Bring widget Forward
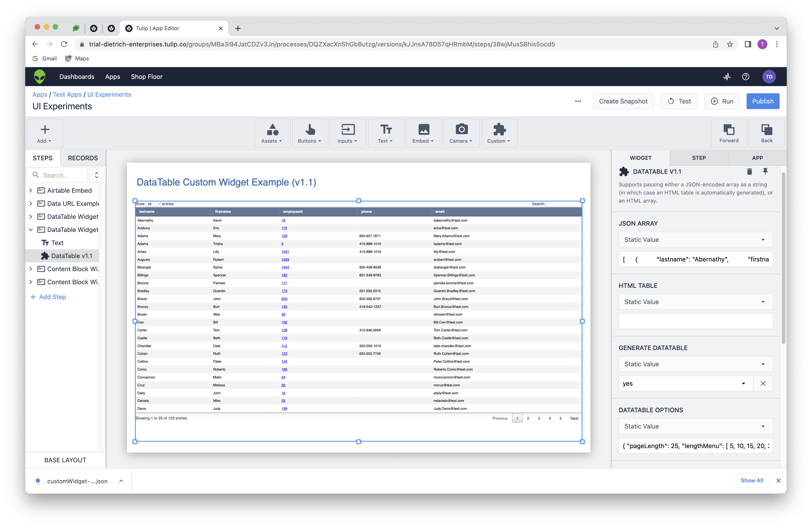 [729, 133]
